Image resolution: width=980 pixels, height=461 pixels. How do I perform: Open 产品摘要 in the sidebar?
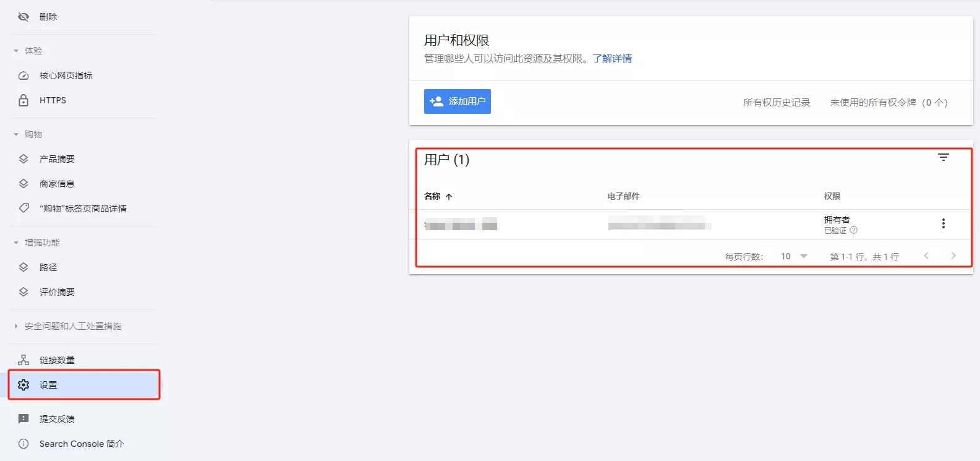(x=57, y=159)
